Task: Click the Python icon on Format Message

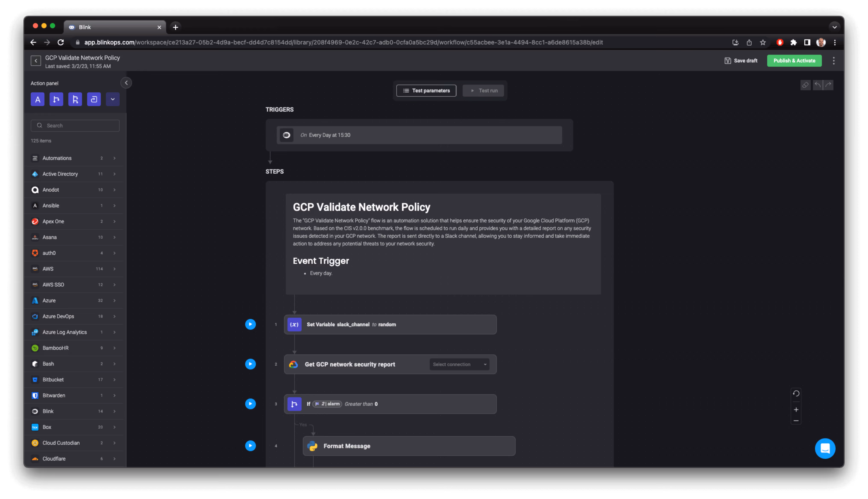Action: (x=312, y=446)
